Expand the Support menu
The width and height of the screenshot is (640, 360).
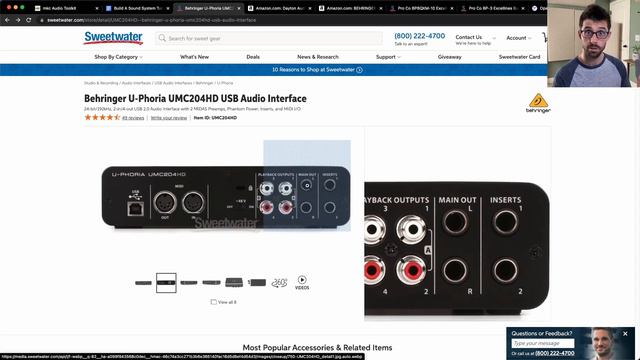[388, 57]
